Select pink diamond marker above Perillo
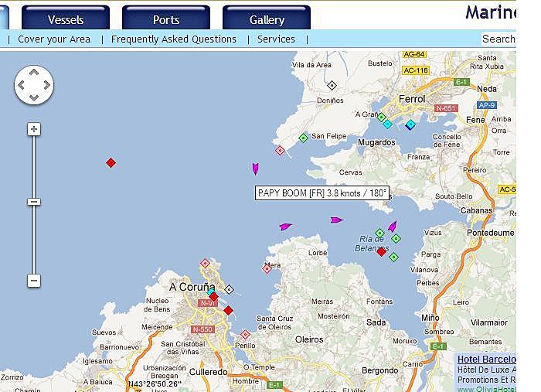Screen dimensions: 541x392 pyautogui.click(x=245, y=334)
